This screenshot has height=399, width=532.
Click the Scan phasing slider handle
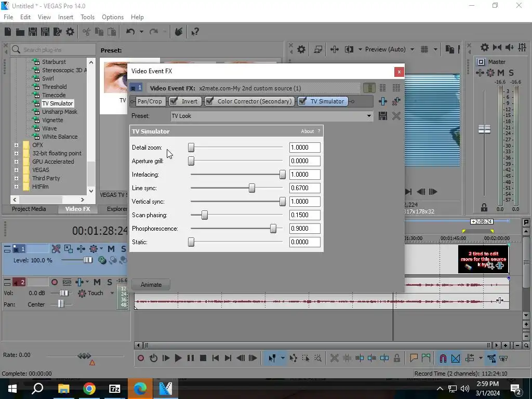[205, 215]
